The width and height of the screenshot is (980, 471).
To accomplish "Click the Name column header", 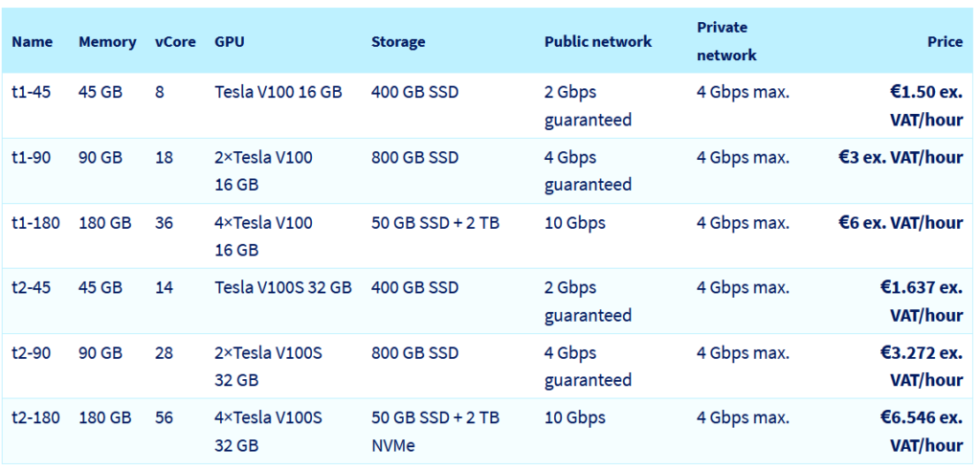I will pyautogui.click(x=32, y=42).
